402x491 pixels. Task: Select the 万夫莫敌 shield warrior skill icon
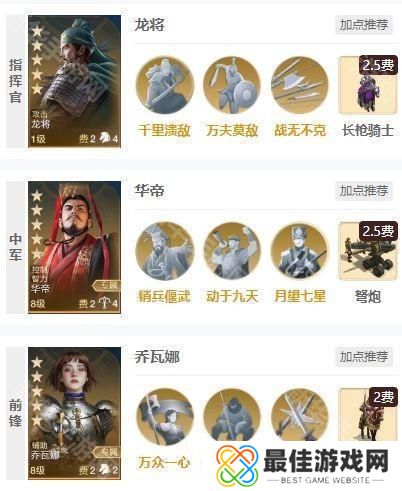232,85
